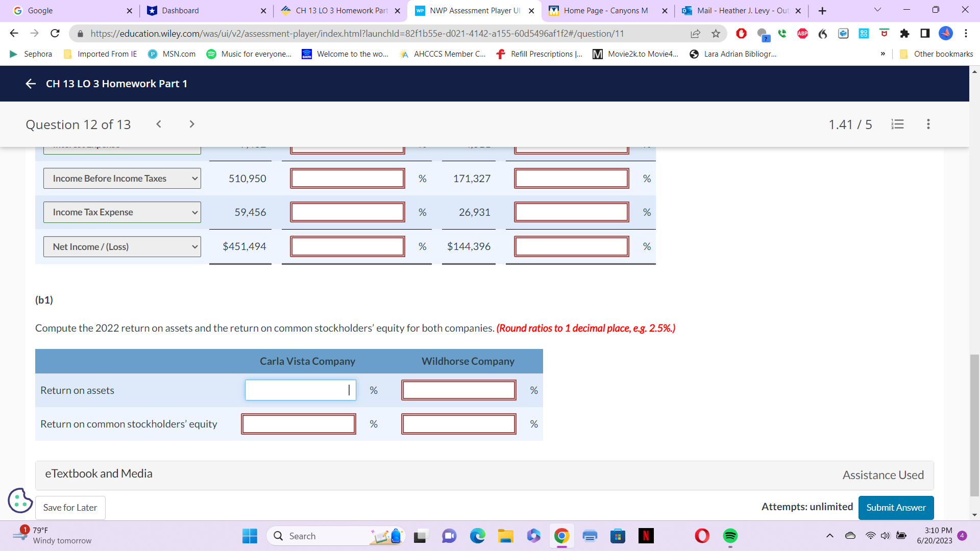
Task: Open the Income Before Income Taxes dropdown
Action: pyautogui.click(x=122, y=179)
